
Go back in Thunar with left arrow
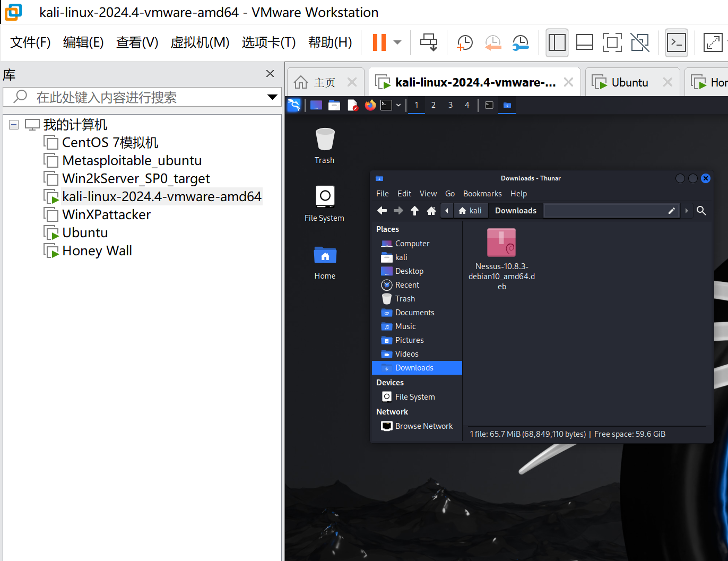pos(382,211)
